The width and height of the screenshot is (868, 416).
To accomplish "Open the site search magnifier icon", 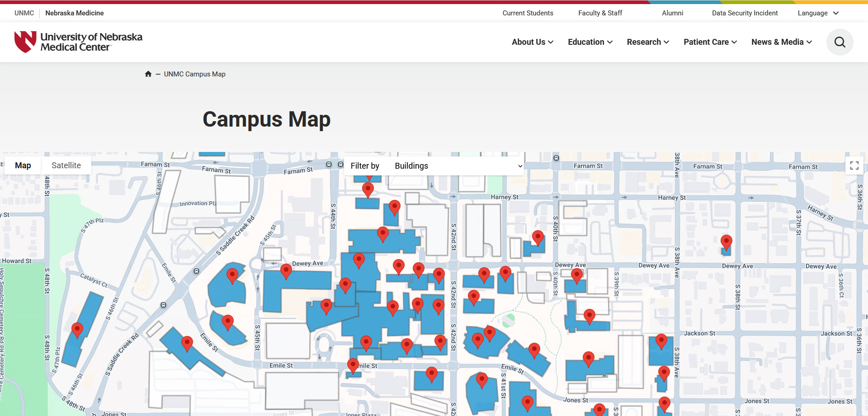I will pyautogui.click(x=840, y=42).
